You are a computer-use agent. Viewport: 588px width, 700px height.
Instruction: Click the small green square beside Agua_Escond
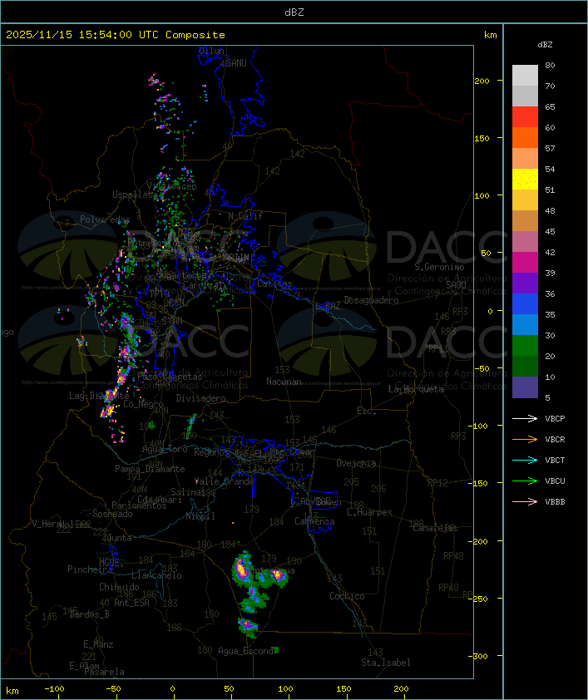pyautogui.click(x=276, y=650)
